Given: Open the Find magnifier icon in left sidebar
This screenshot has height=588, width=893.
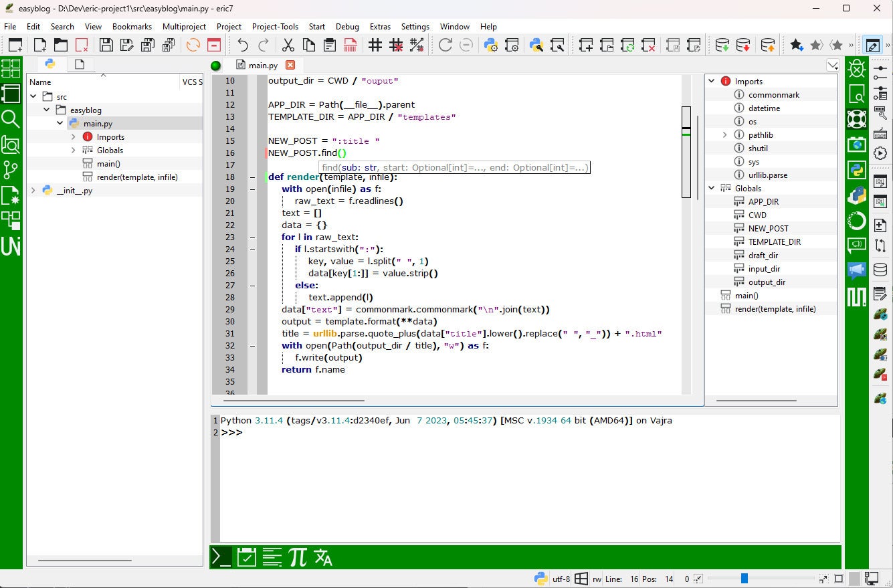Looking at the screenshot, I should 11,119.
